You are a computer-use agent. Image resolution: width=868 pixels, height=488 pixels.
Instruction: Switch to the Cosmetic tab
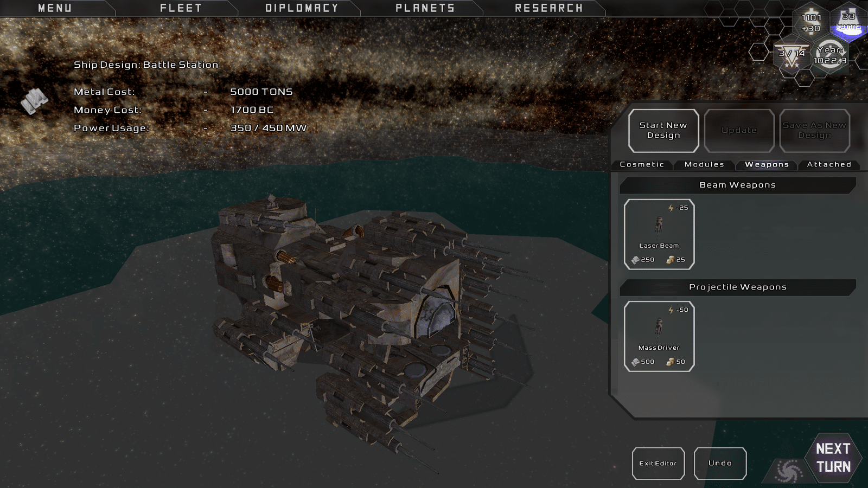(642, 164)
